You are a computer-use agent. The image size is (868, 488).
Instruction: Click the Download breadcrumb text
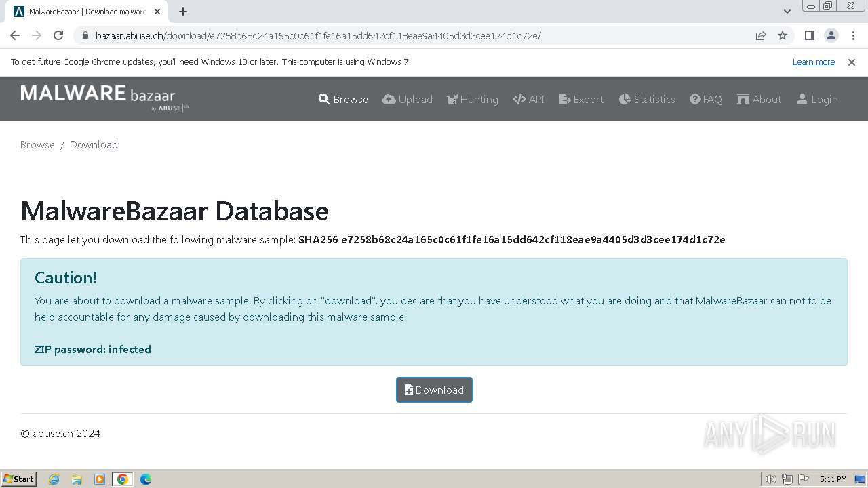pyautogui.click(x=94, y=144)
